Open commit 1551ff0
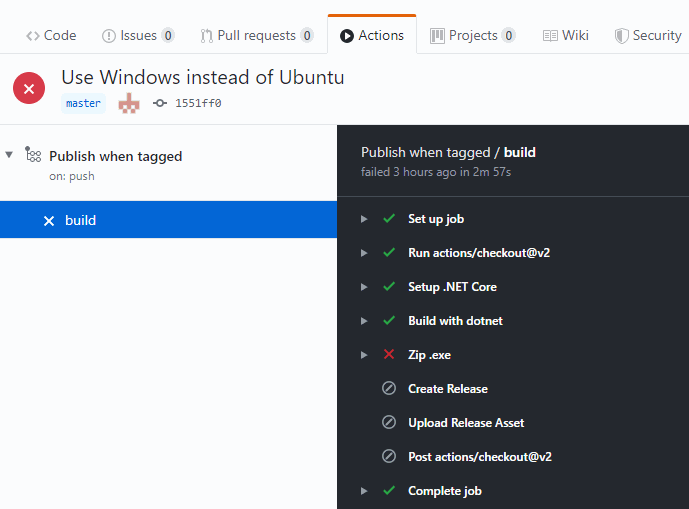Viewport: 689px width, 509px height. click(x=198, y=103)
